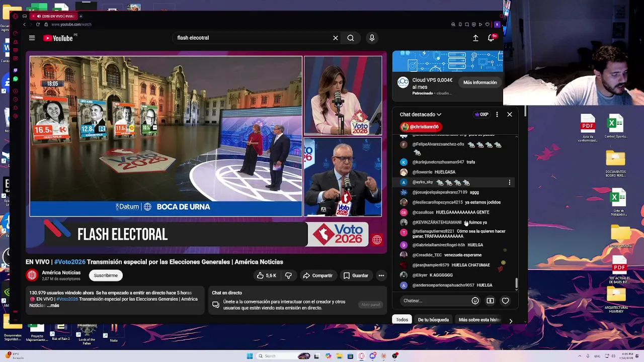Open a new browser tab with plus
The image size is (644, 362).
click(80, 16)
